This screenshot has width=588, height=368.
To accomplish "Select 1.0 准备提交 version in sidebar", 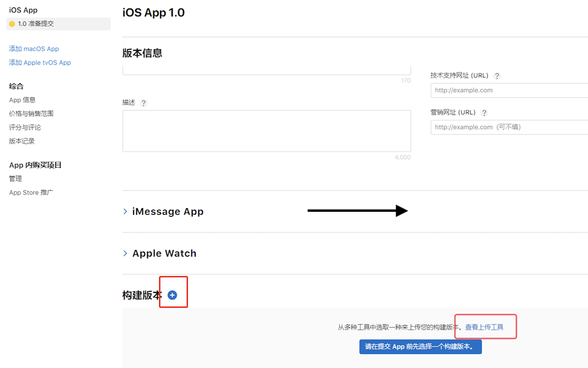I will (36, 24).
